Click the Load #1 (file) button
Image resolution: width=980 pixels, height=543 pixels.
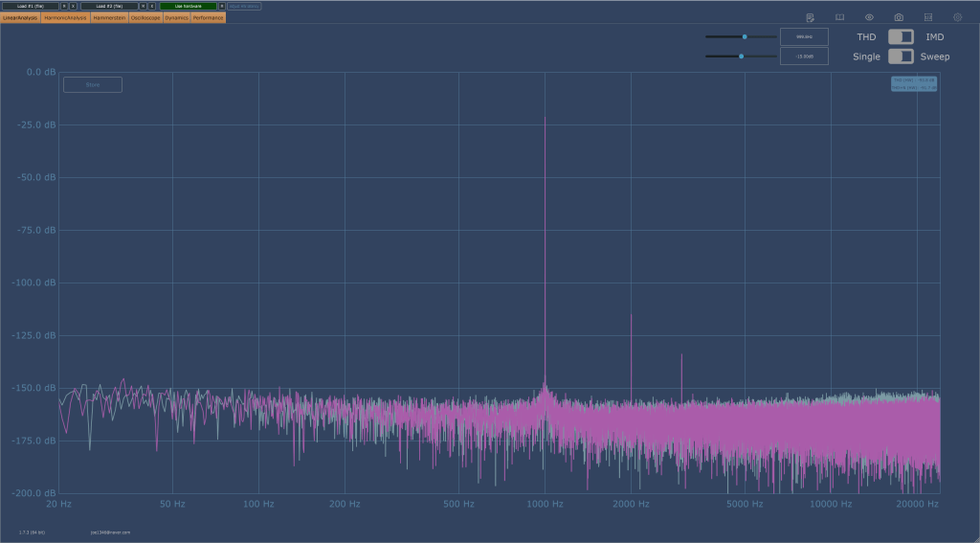pos(31,6)
